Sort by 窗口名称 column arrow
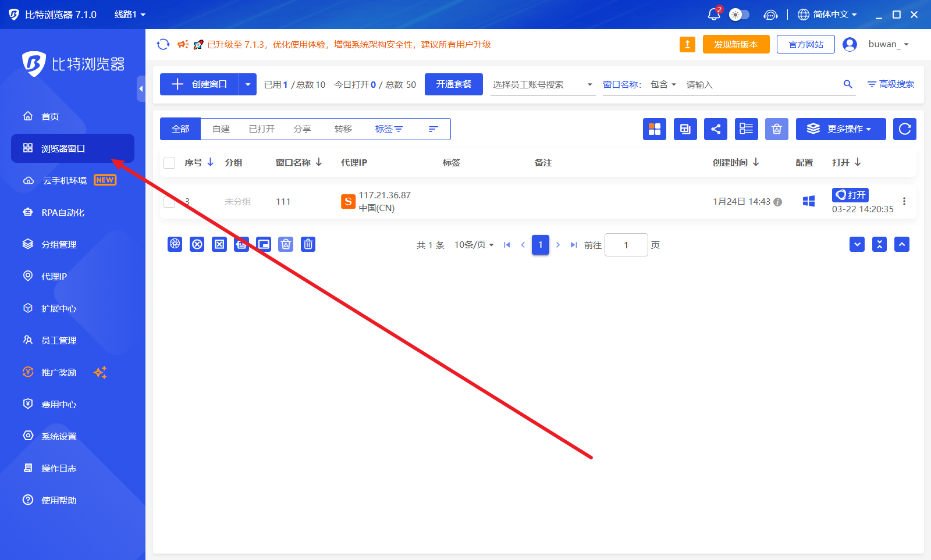 click(x=319, y=162)
